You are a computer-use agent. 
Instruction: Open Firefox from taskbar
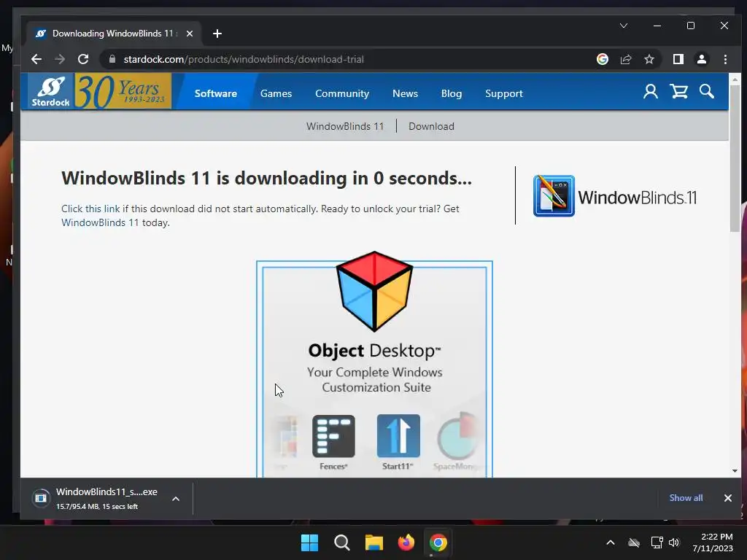(x=406, y=542)
